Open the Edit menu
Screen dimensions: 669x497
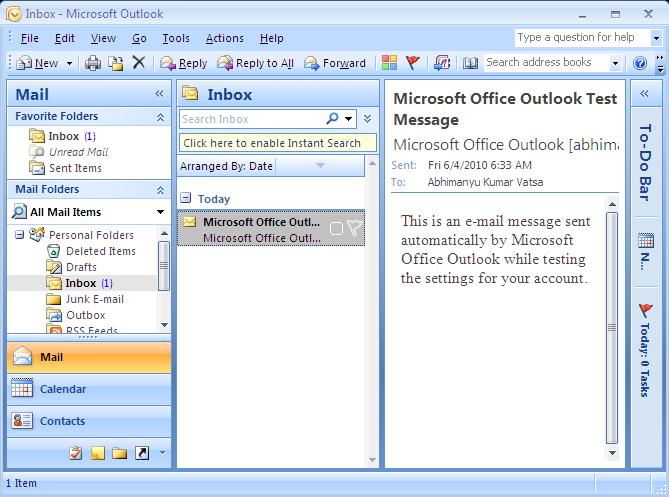point(65,38)
